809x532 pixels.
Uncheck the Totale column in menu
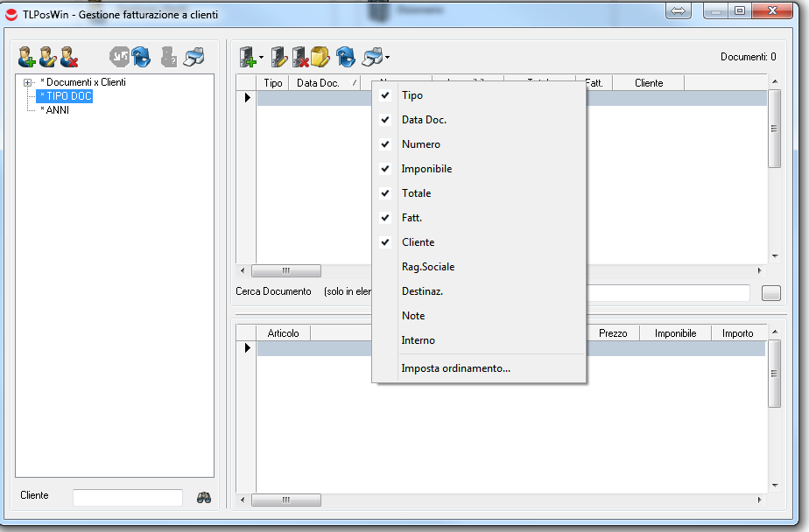pos(416,193)
